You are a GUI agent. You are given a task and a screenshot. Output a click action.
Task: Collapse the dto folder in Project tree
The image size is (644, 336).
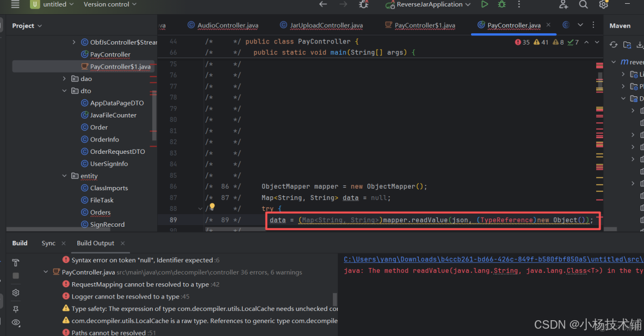65,90
